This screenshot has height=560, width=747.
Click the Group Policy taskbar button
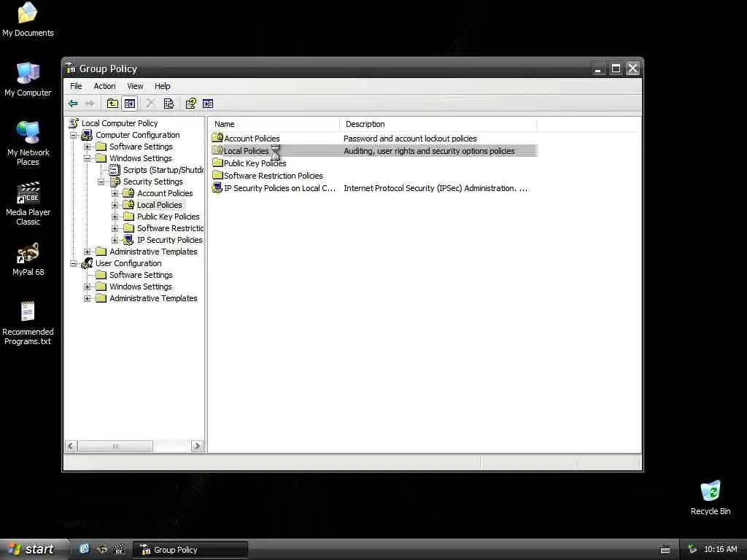point(190,550)
